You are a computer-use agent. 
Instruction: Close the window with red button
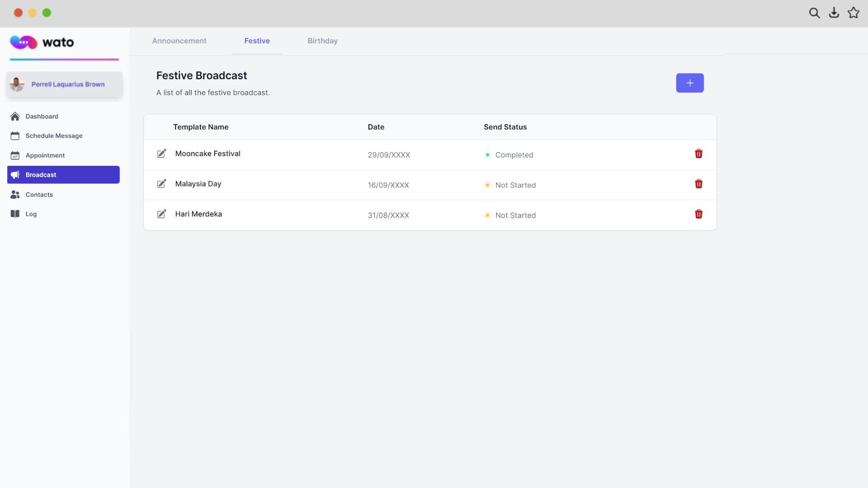[18, 13]
